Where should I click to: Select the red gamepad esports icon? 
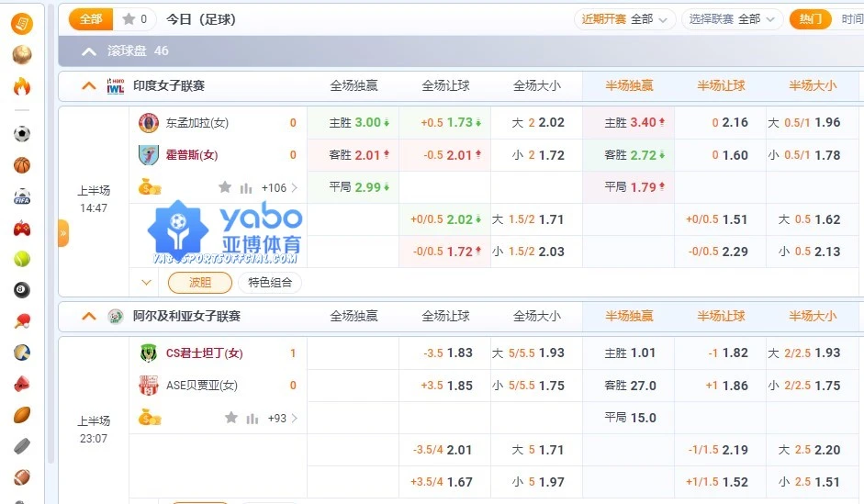(x=22, y=228)
